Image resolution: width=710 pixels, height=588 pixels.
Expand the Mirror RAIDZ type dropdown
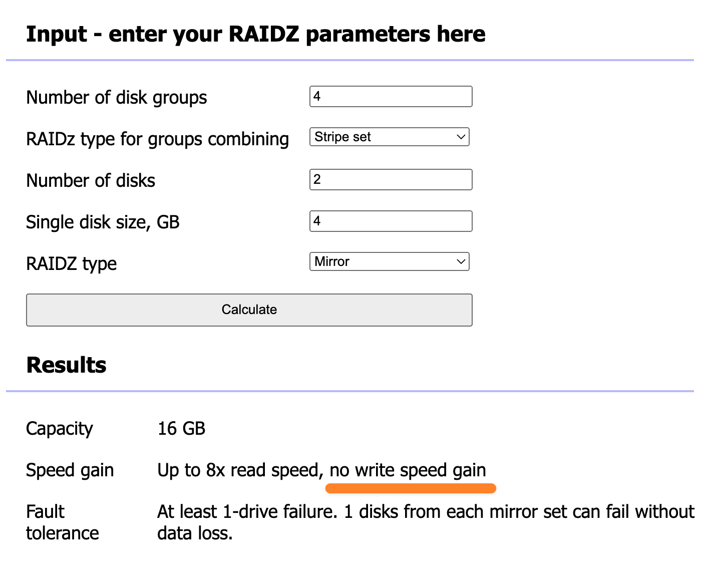(389, 262)
